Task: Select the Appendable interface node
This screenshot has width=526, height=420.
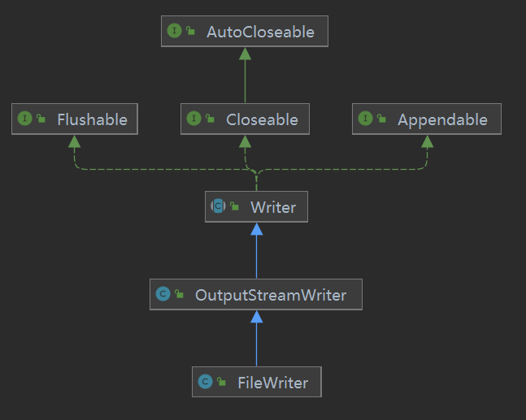Action: [427, 119]
